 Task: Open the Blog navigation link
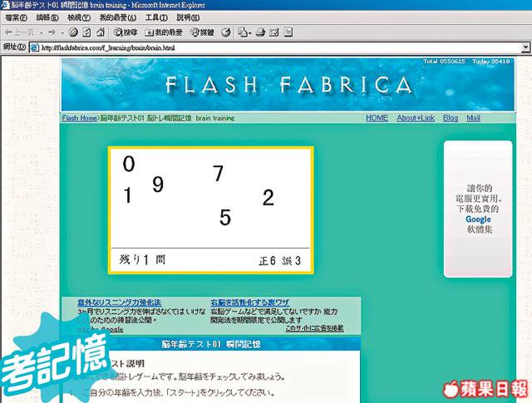[x=451, y=118]
